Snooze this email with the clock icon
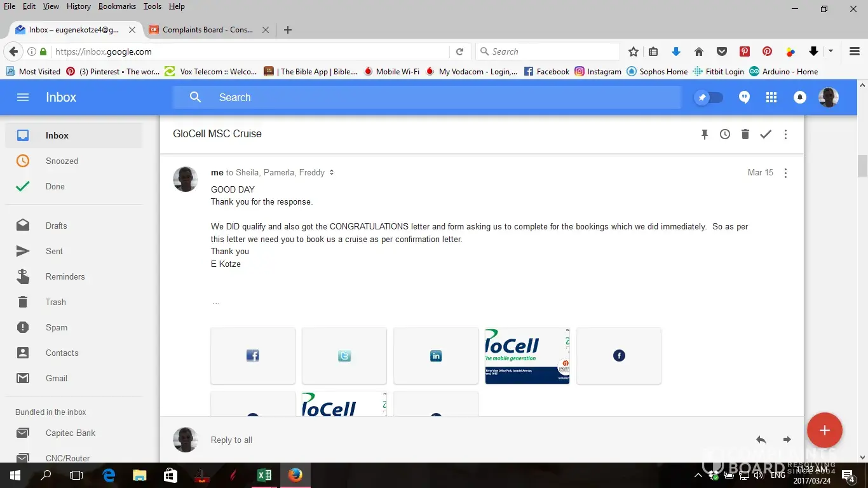This screenshot has height=488, width=868. (724, 134)
